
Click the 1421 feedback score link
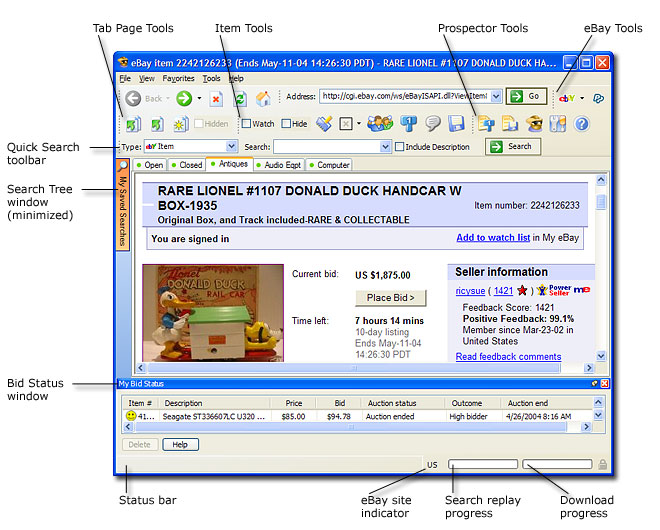[503, 291]
